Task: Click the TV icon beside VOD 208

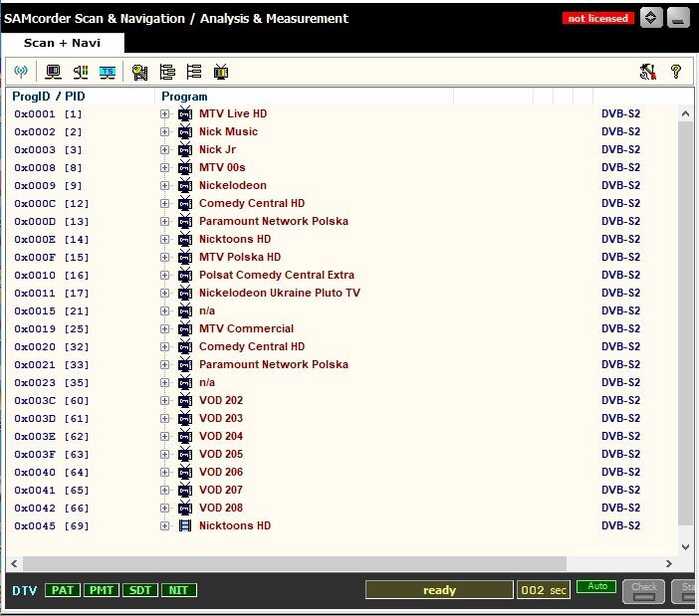Action: [185, 508]
